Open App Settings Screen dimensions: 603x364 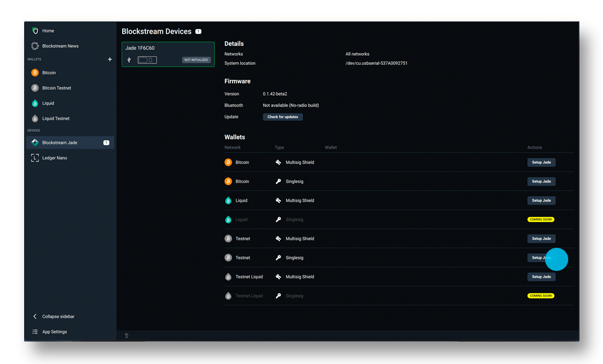click(x=54, y=331)
